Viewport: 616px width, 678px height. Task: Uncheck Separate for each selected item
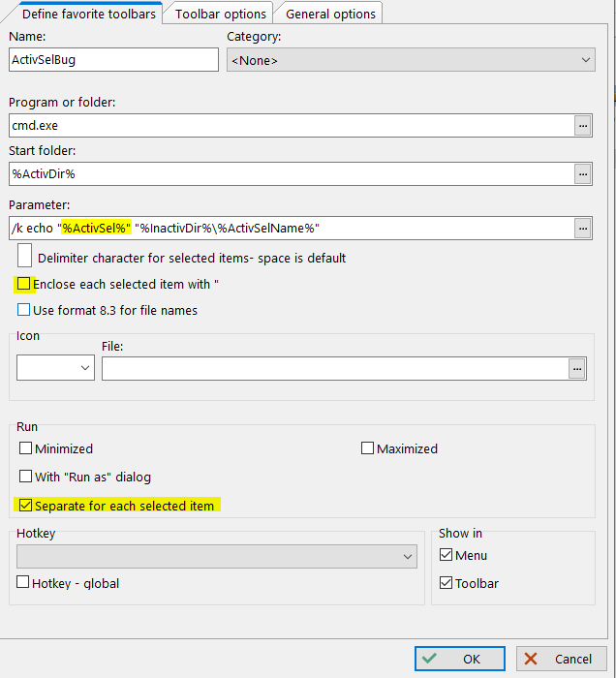(24, 506)
